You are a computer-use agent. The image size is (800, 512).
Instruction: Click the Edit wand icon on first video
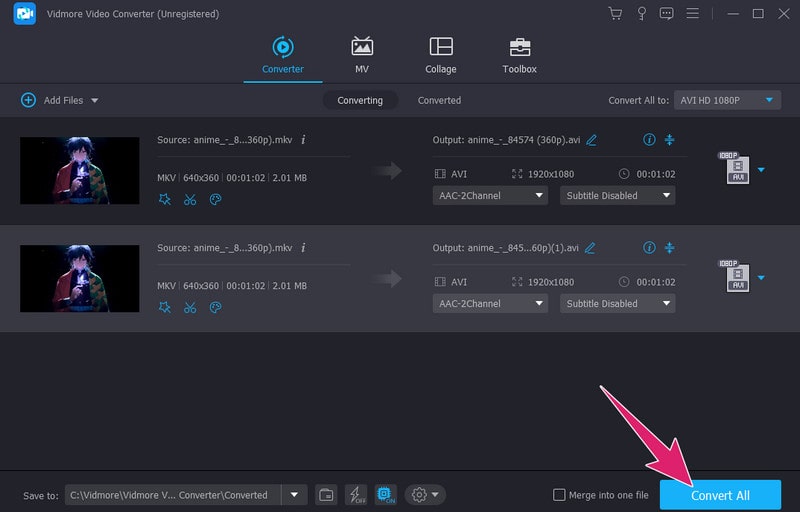click(165, 199)
